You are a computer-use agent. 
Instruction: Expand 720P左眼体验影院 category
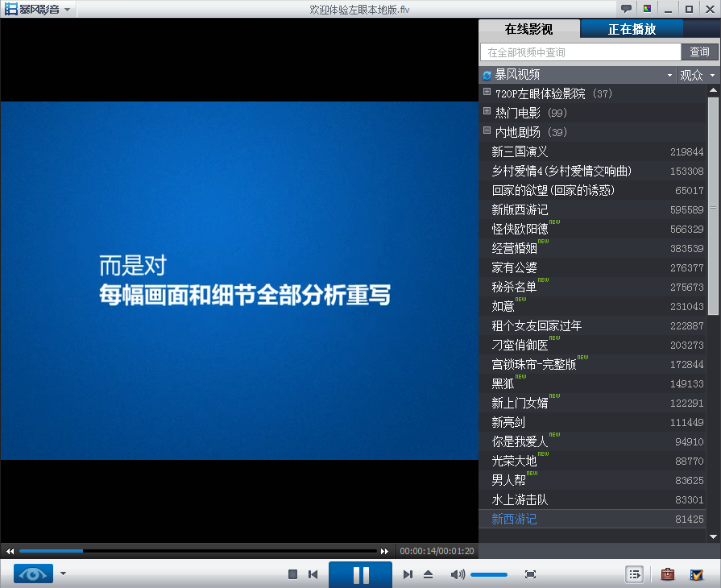pyautogui.click(x=487, y=92)
